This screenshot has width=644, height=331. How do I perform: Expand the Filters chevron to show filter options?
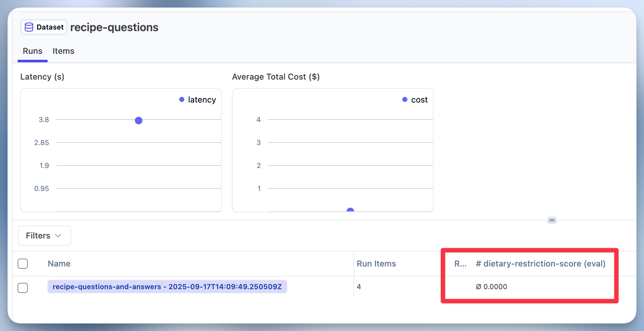click(58, 235)
